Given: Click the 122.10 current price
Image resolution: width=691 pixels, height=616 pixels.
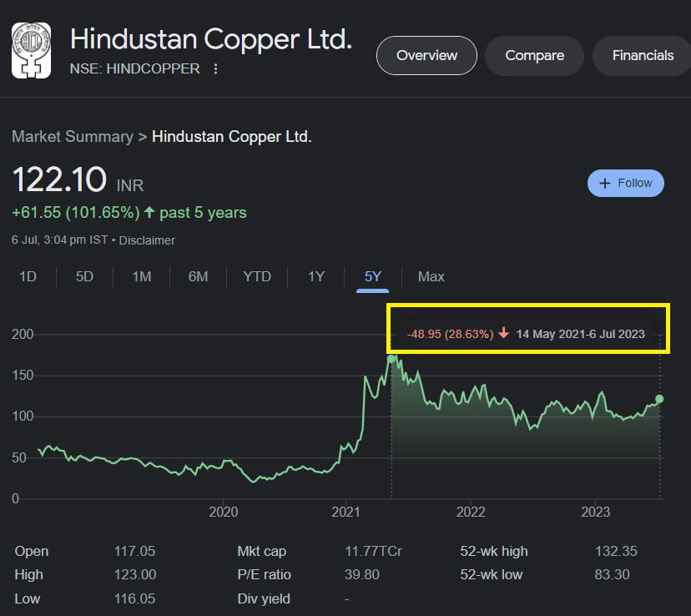Looking at the screenshot, I should pos(59,179).
